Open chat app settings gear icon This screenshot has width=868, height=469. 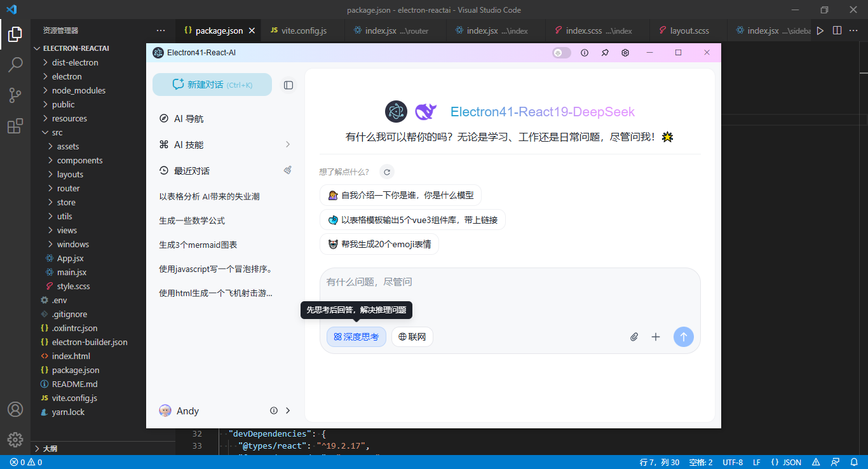pyautogui.click(x=625, y=53)
